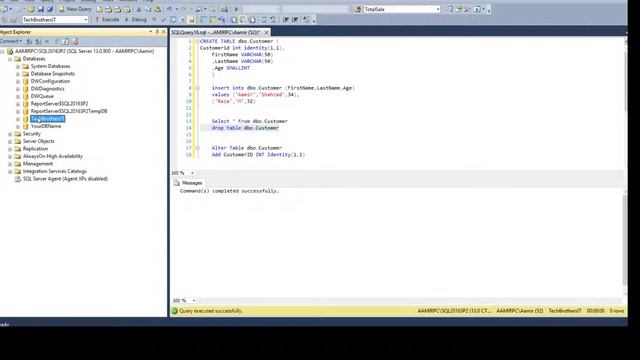Click Specify Values for Template Parameters icon

305,19
